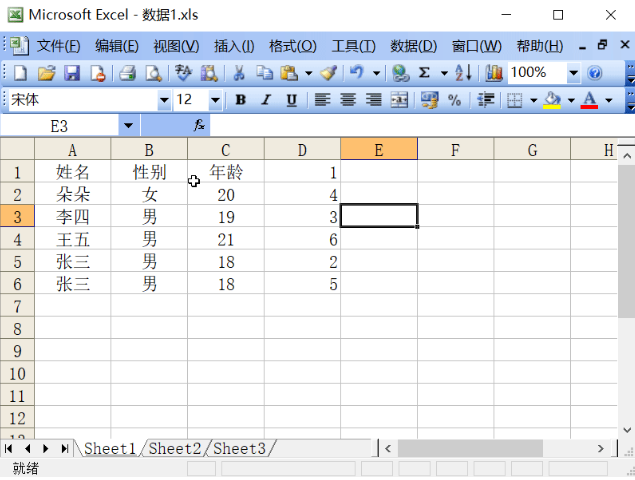Select cell A2 containing 朵朵
The height and width of the screenshot is (480, 635).
point(73,195)
